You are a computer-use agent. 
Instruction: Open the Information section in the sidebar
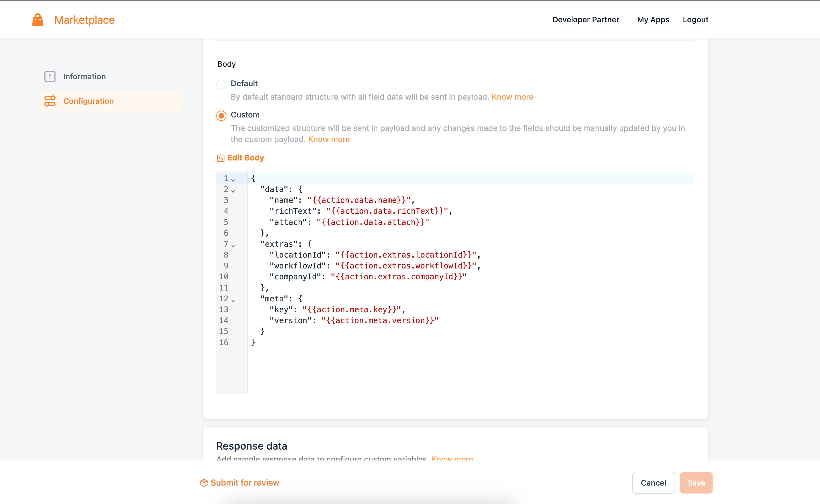click(110, 76)
